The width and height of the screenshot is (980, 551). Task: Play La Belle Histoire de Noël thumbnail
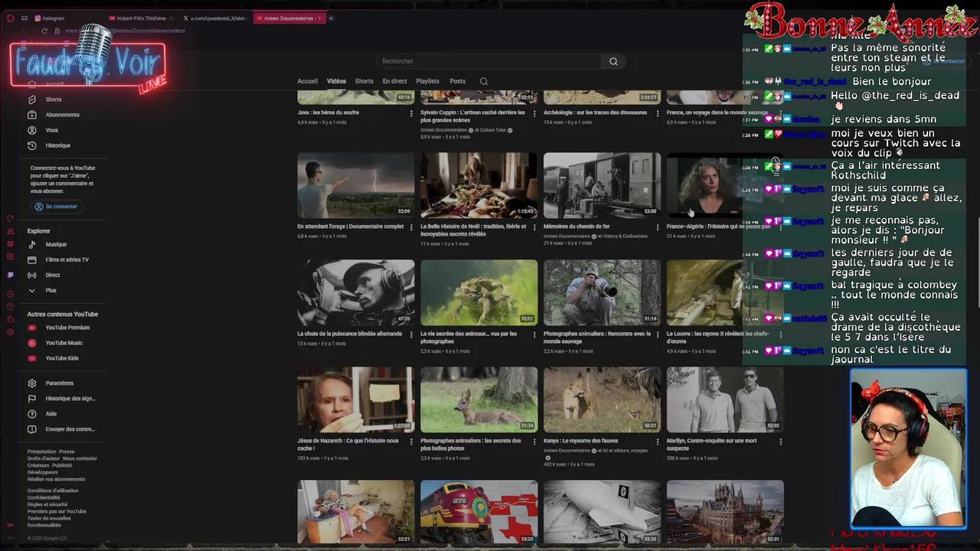[x=479, y=185]
